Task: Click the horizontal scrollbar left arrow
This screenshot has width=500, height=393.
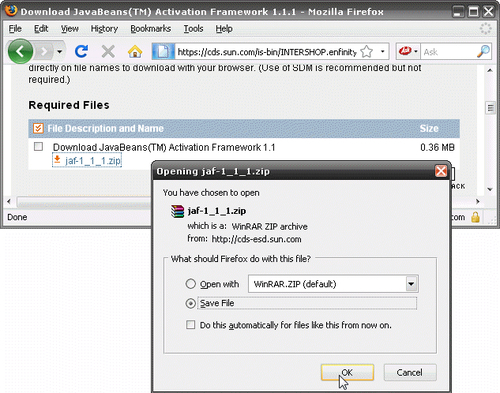Action: 9,201
